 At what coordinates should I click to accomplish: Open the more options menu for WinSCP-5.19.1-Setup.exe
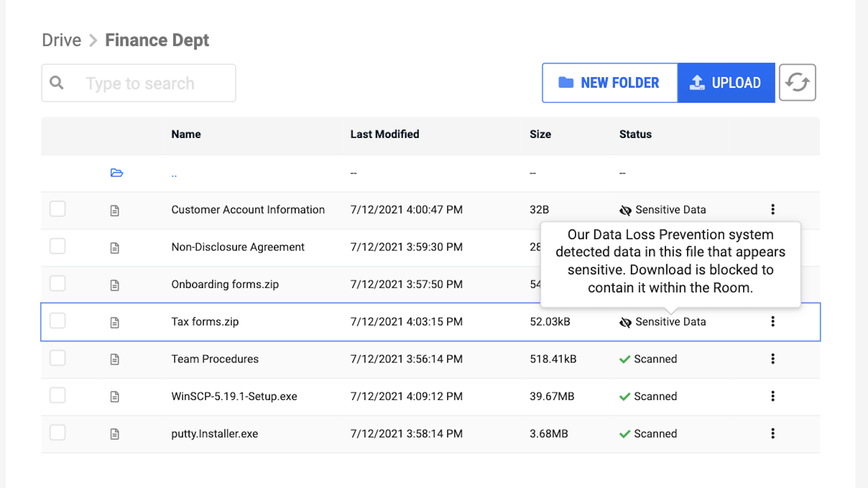773,396
